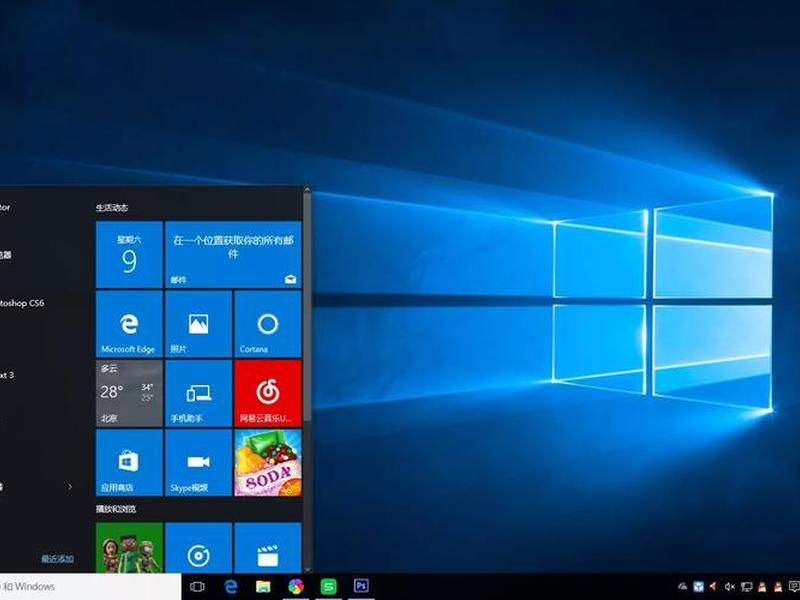
Task: Open Task View on the taskbar
Action: pos(197,587)
